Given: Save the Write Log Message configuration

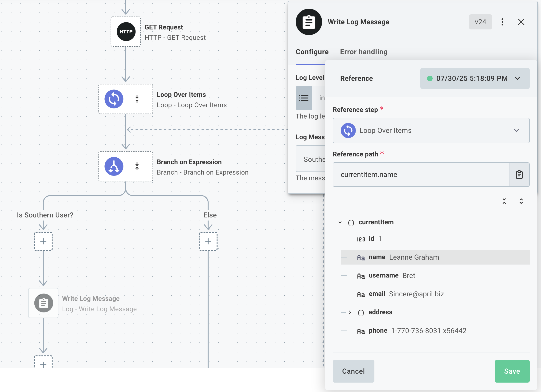Looking at the screenshot, I should 512,371.
